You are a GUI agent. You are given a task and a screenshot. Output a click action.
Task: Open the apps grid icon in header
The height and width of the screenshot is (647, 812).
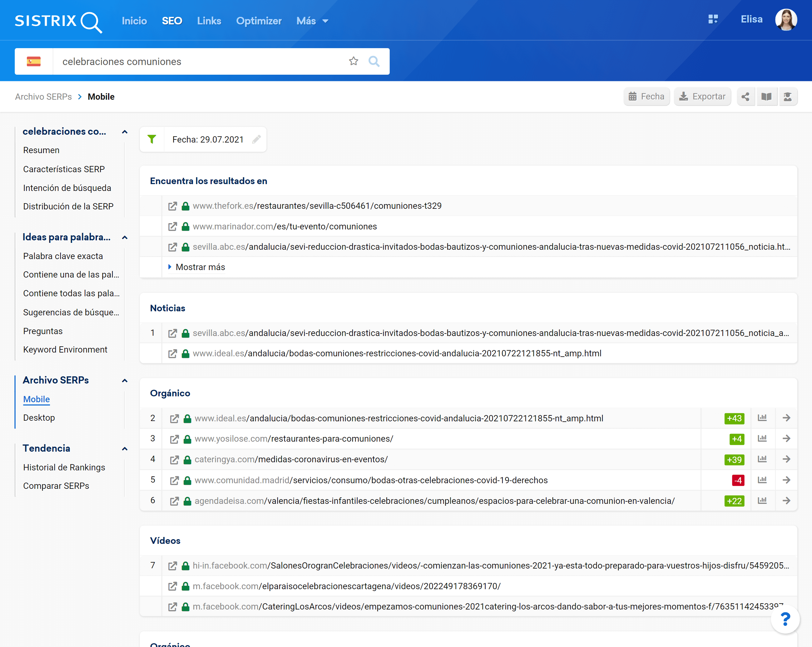pos(713,20)
